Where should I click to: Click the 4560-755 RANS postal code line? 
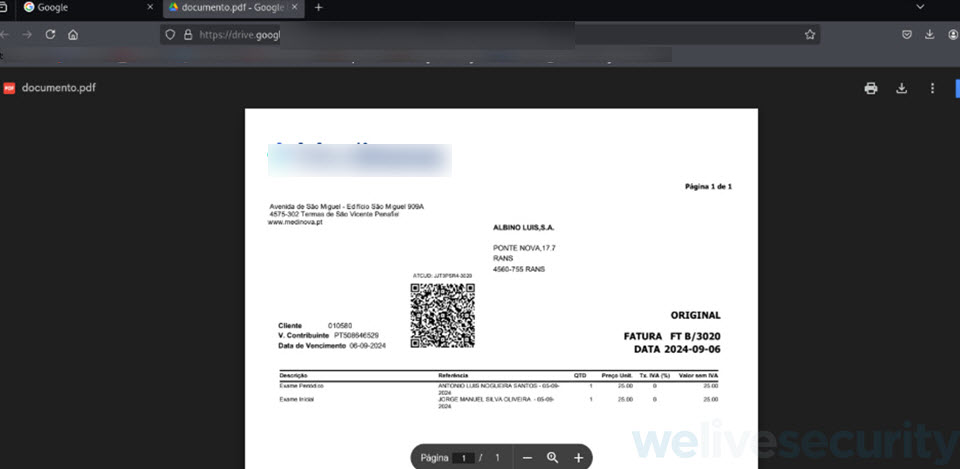pyautogui.click(x=519, y=269)
